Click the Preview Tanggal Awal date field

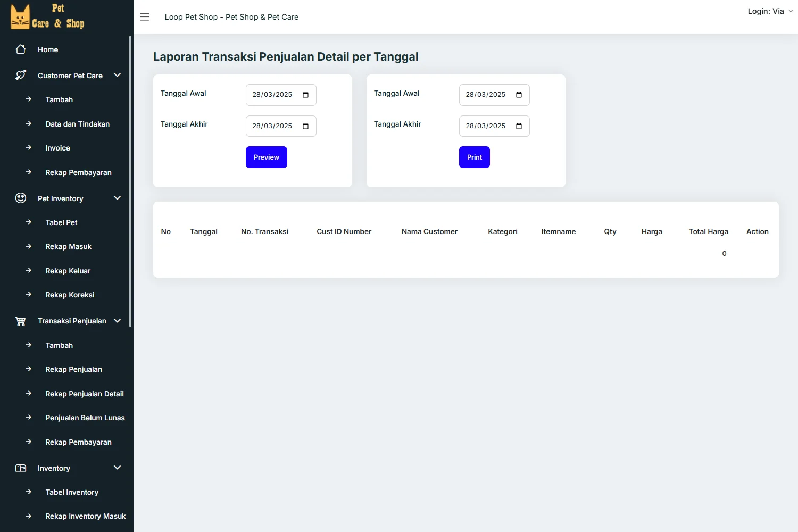[281, 95]
